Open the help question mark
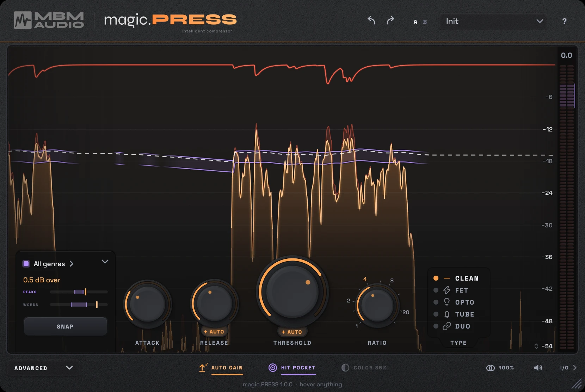The width and height of the screenshot is (585, 392). pos(564,21)
